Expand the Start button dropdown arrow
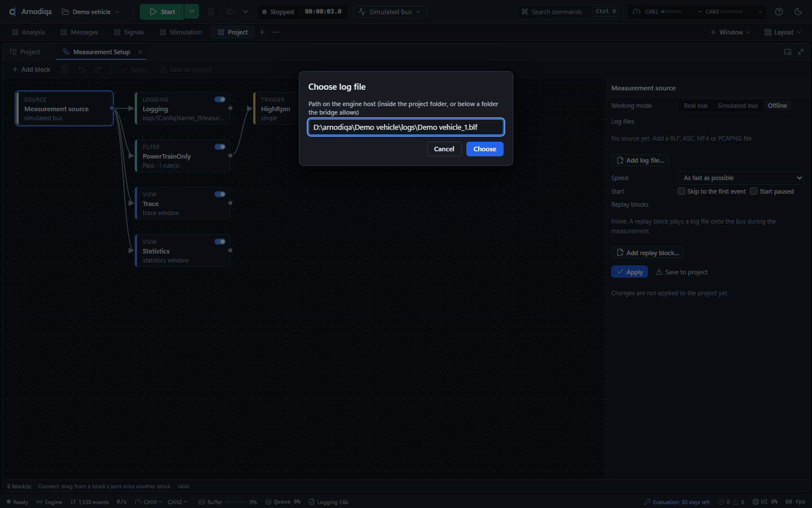The width and height of the screenshot is (812, 508). pyautogui.click(x=192, y=12)
